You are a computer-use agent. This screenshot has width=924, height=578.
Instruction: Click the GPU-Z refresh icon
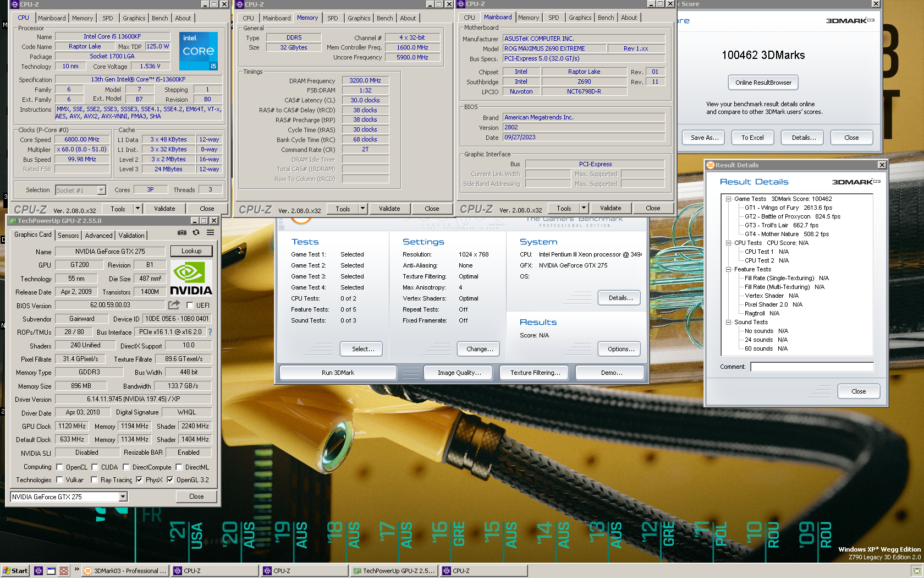(x=196, y=233)
